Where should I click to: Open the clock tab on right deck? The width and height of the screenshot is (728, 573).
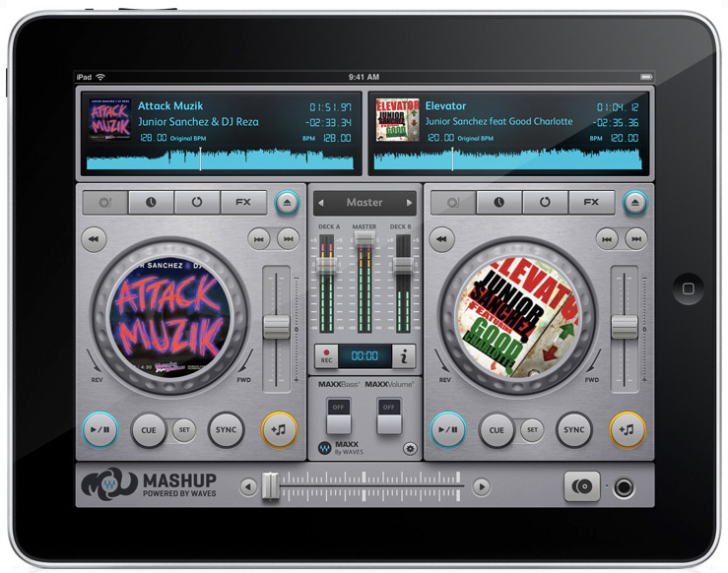tap(499, 203)
